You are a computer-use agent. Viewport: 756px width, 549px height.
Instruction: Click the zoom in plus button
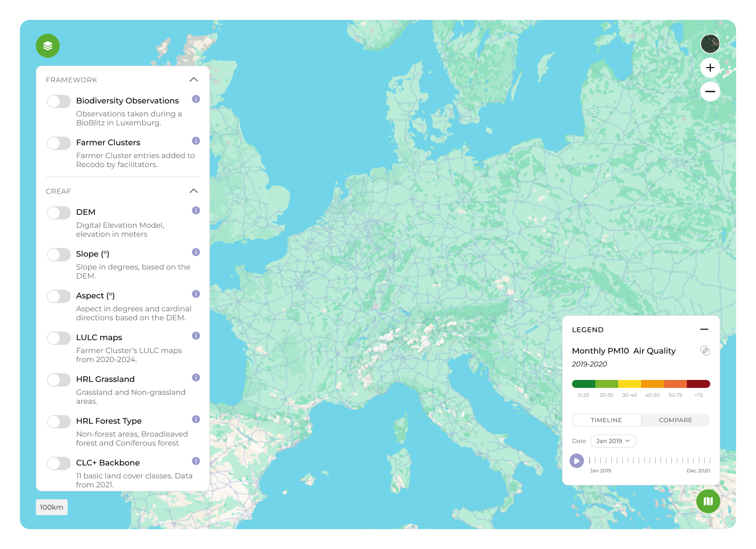pyautogui.click(x=710, y=68)
